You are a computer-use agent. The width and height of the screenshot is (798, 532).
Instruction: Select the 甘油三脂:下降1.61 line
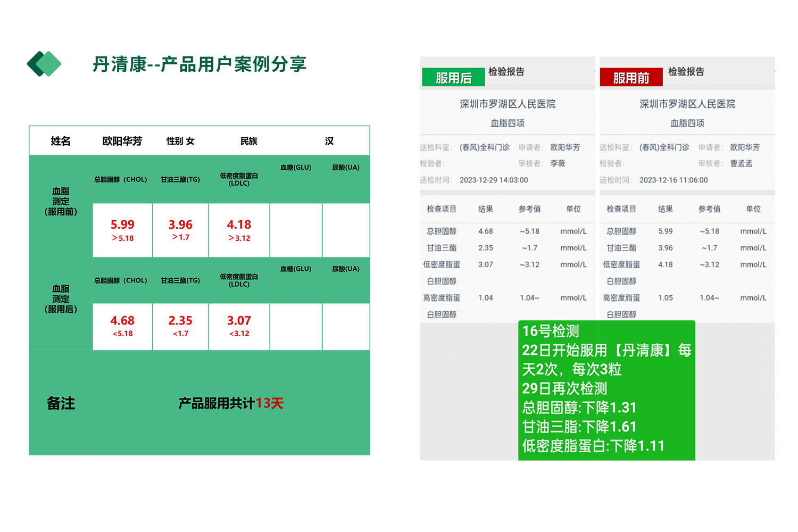[x=579, y=427]
